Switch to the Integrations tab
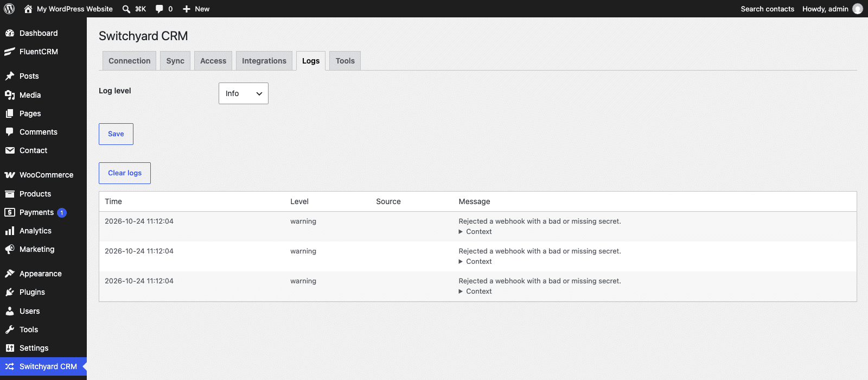868x380 pixels. click(264, 61)
